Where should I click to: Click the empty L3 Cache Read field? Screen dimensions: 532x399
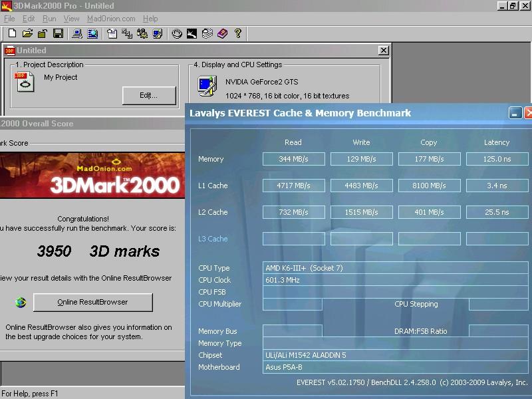(x=293, y=239)
